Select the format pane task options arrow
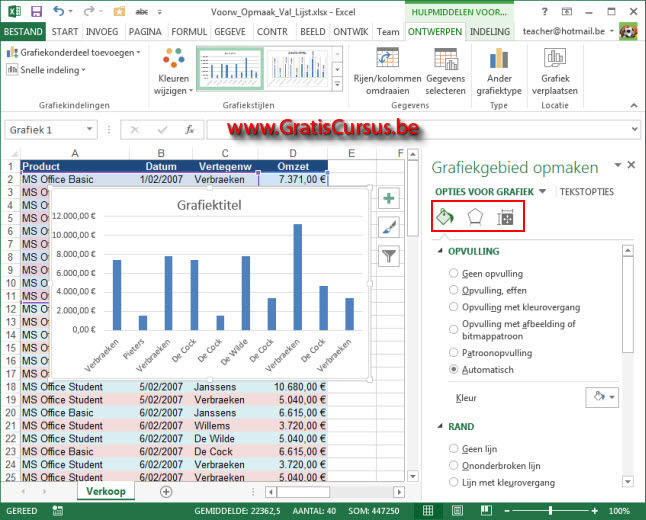 pyautogui.click(x=618, y=165)
